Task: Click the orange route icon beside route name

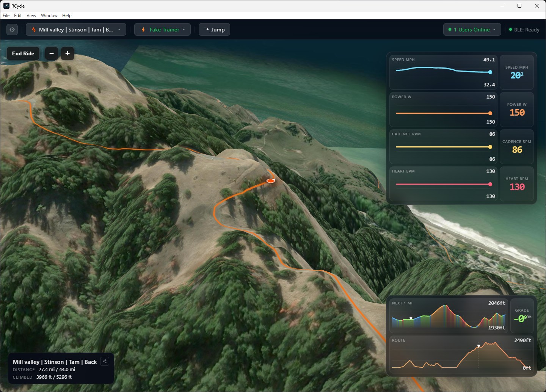Action: [33, 29]
